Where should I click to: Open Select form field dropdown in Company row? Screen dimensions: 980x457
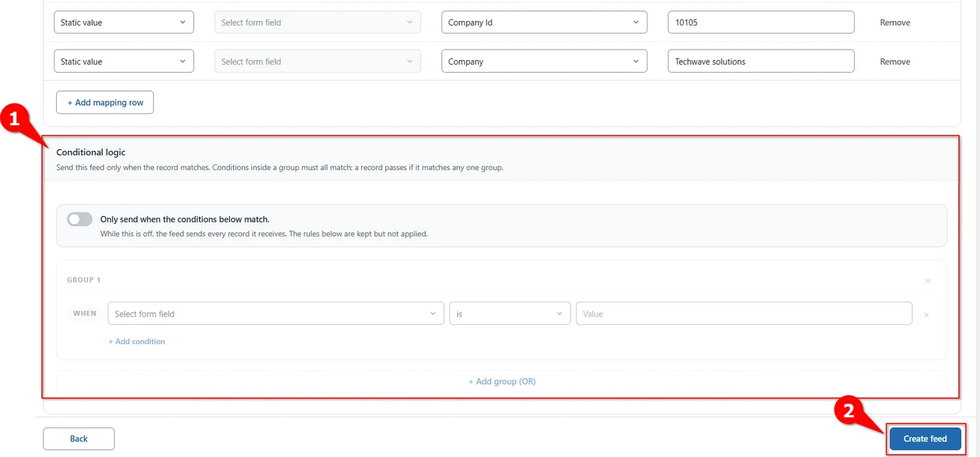(318, 62)
